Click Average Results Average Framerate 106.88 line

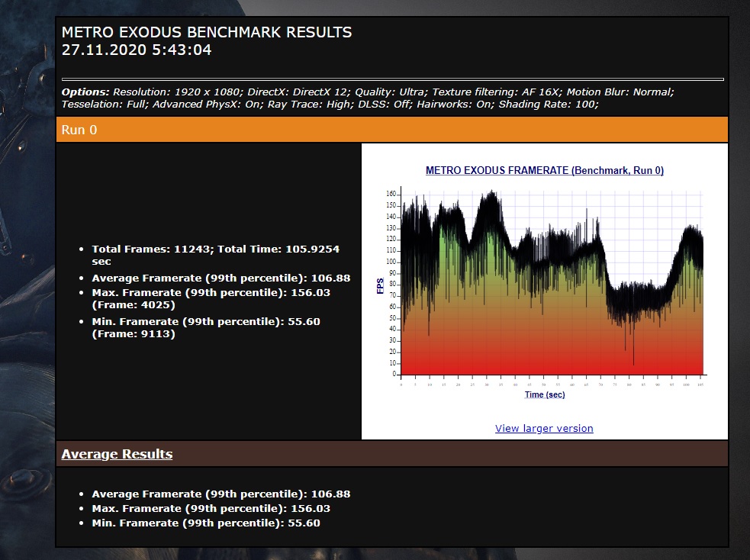pyautogui.click(x=221, y=494)
